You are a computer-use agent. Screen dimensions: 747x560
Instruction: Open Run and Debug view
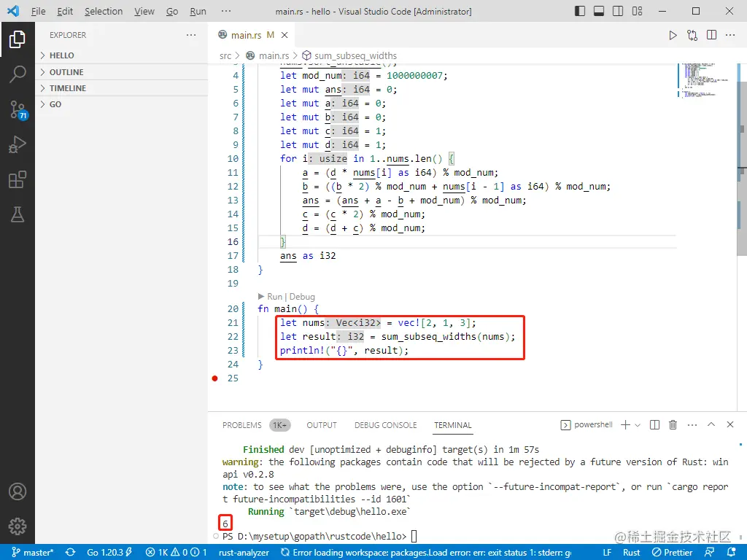pos(18,144)
